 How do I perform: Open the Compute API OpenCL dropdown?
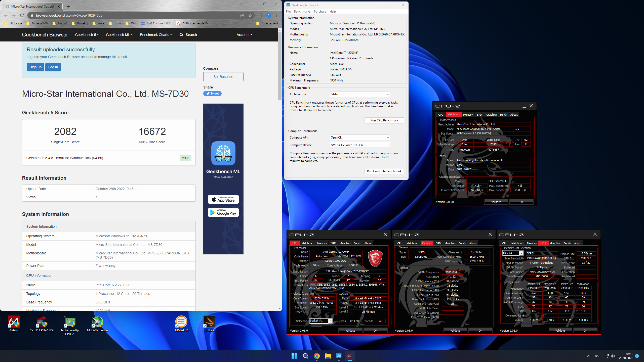(360, 138)
